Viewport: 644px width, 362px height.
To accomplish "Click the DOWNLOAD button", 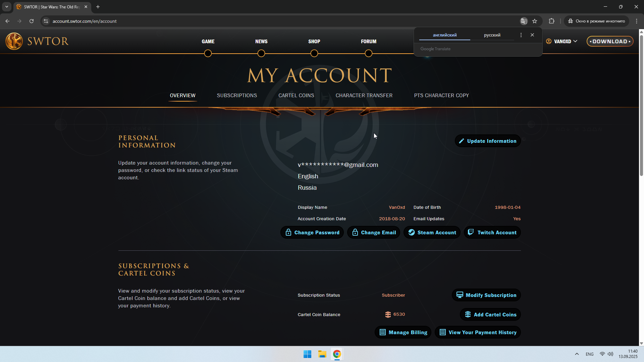I will 610,41.
